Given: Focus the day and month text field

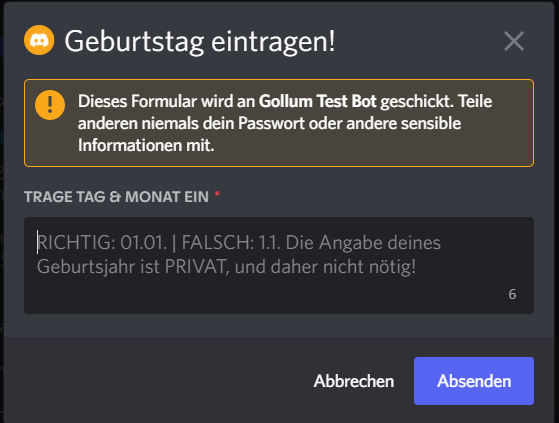Looking at the screenshot, I should 279,265.
